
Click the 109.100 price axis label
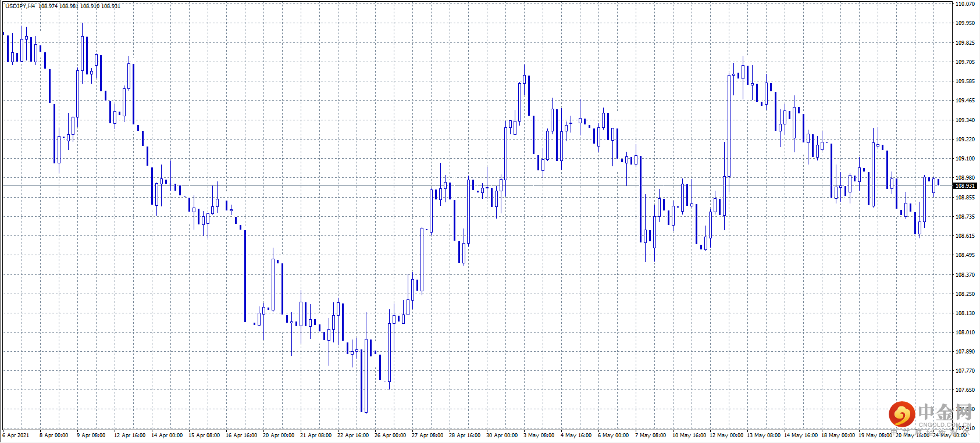(965, 159)
